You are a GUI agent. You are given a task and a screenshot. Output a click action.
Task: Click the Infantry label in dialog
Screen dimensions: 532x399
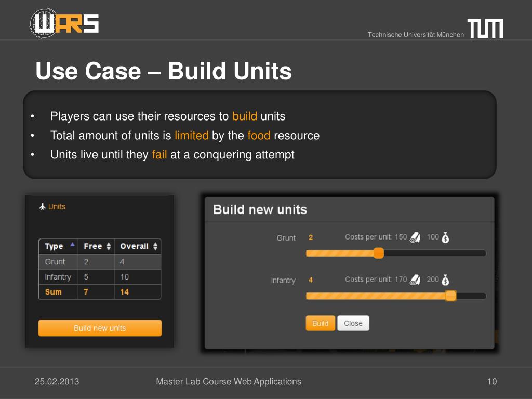pyautogui.click(x=283, y=280)
